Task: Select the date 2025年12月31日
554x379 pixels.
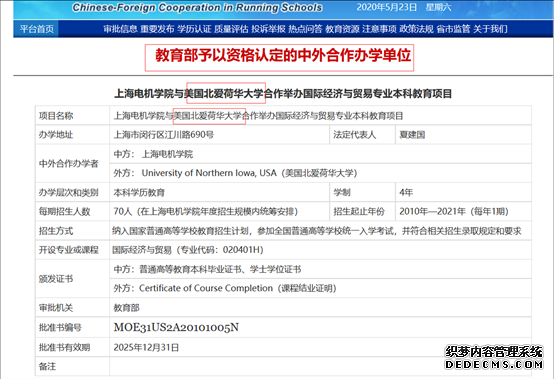Action: pos(146,347)
